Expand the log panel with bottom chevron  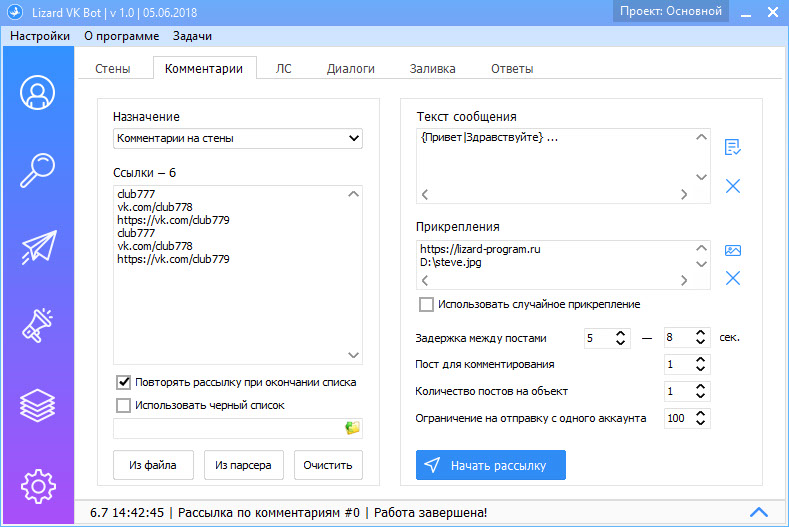point(758,512)
